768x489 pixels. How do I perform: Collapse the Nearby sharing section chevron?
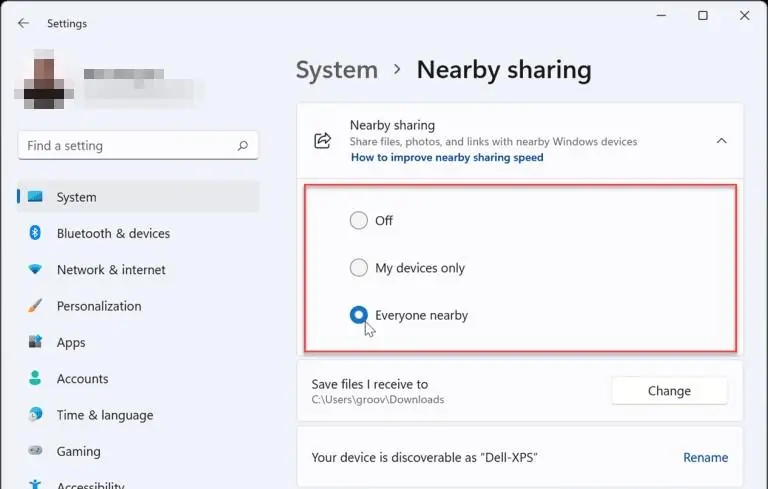tap(721, 141)
